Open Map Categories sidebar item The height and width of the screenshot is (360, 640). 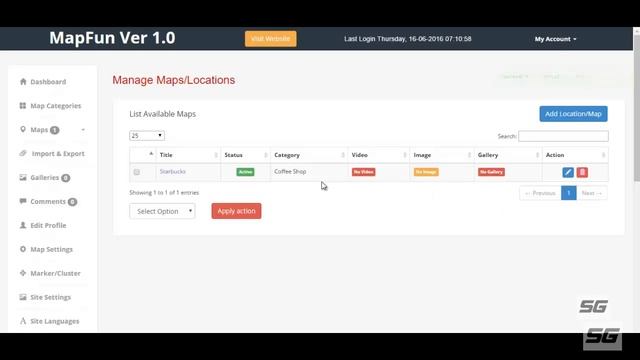click(56, 106)
